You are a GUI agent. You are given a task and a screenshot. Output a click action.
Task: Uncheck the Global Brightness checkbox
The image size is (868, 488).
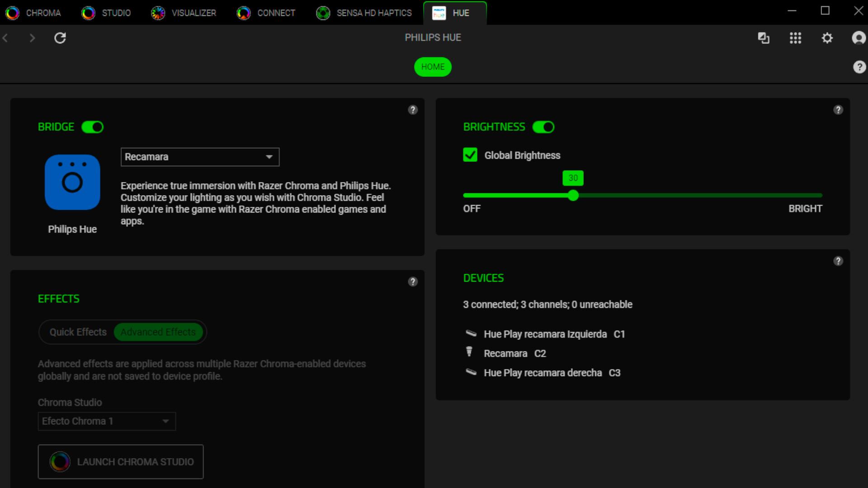470,155
